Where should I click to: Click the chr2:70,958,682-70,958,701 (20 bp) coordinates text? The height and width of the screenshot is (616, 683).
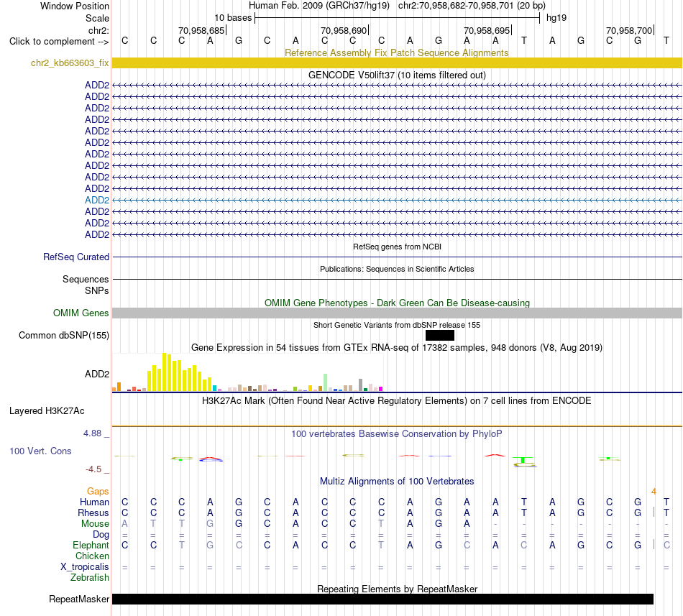(472, 6)
